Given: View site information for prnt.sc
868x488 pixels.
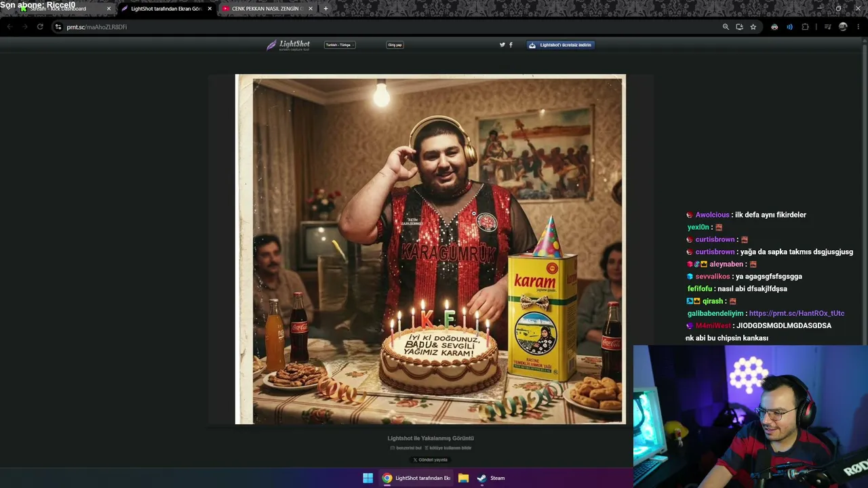Looking at the screenshot, I should [58, 27].
